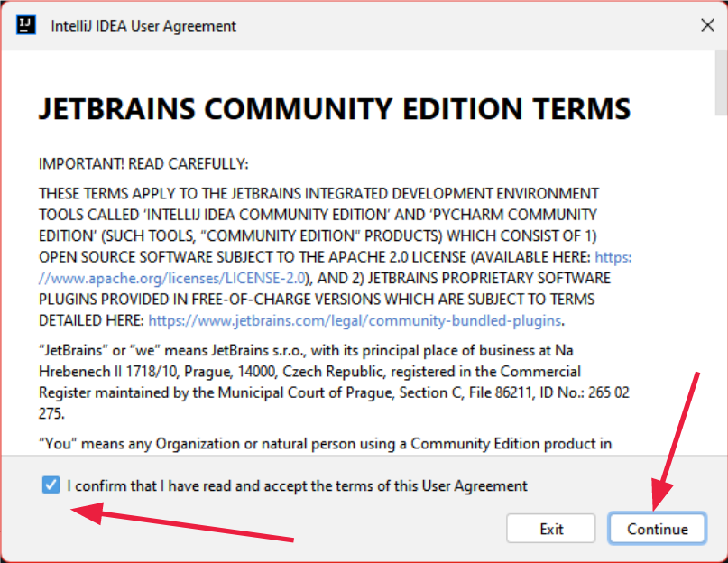
Task: Uncheck the accept terms checkbox
Action: [51, 485]
